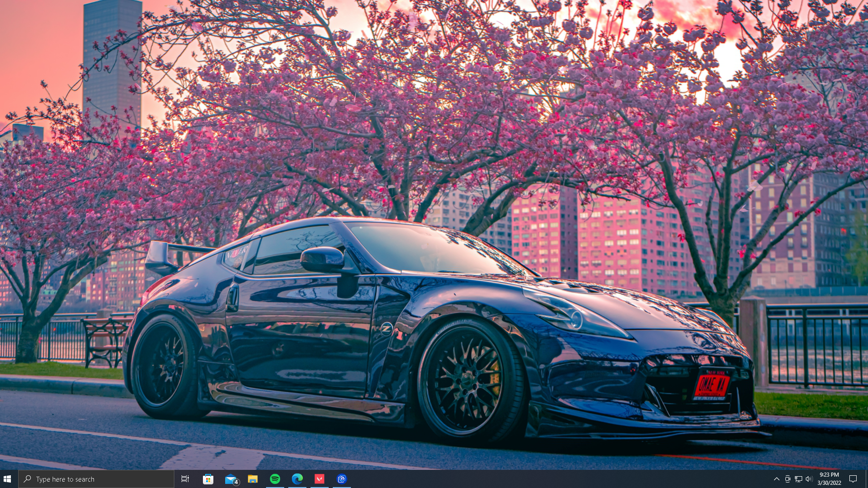Open the clock showing 9:23 PM
868x488 pixels.
[x=829, y=479]
